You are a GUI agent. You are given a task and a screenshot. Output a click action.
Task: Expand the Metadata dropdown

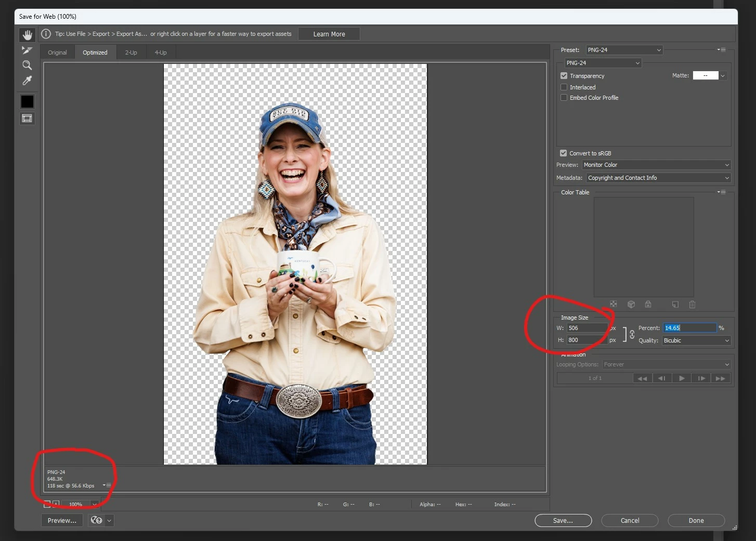tap(659, 178)
